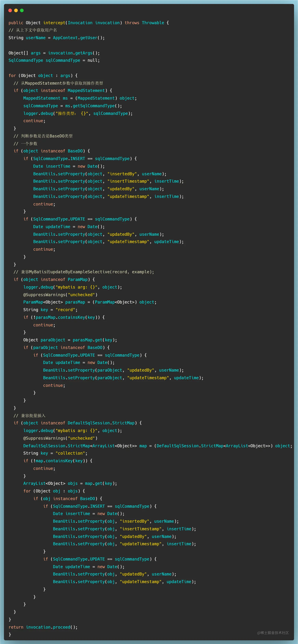The image size is (298, 644).
Task: Click the yellow minimize dot
Action: (16, 10)
